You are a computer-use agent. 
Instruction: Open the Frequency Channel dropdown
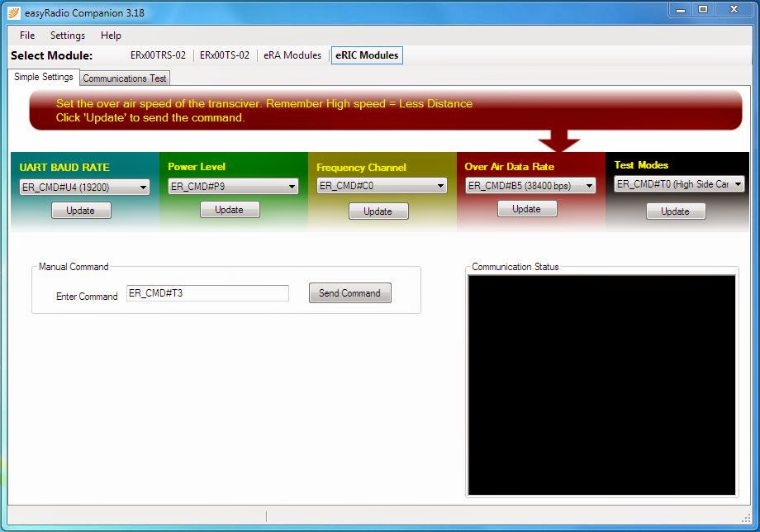382,186
